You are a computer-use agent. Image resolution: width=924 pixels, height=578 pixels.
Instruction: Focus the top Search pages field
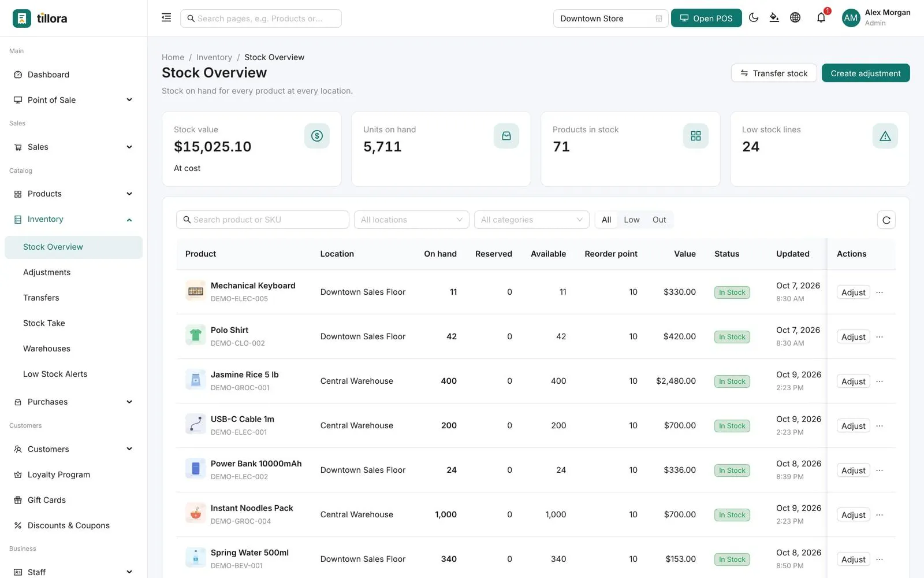(261, 18)
